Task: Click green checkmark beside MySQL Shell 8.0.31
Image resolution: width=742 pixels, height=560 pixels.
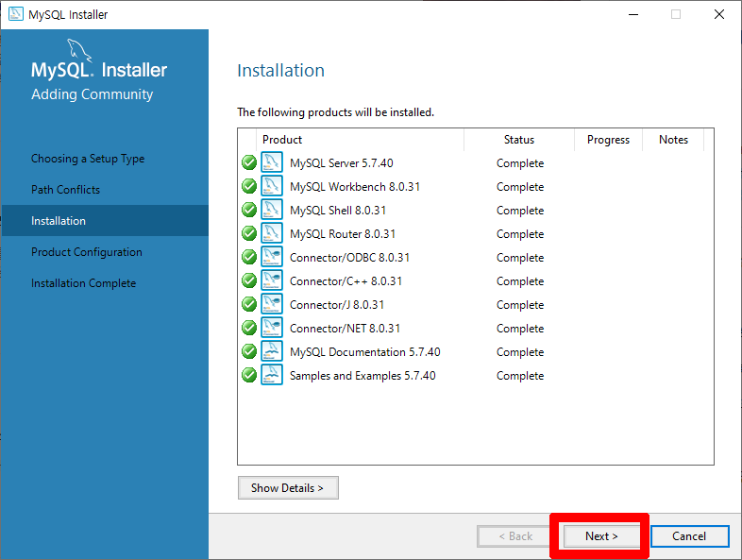Action: click(249, 210)
